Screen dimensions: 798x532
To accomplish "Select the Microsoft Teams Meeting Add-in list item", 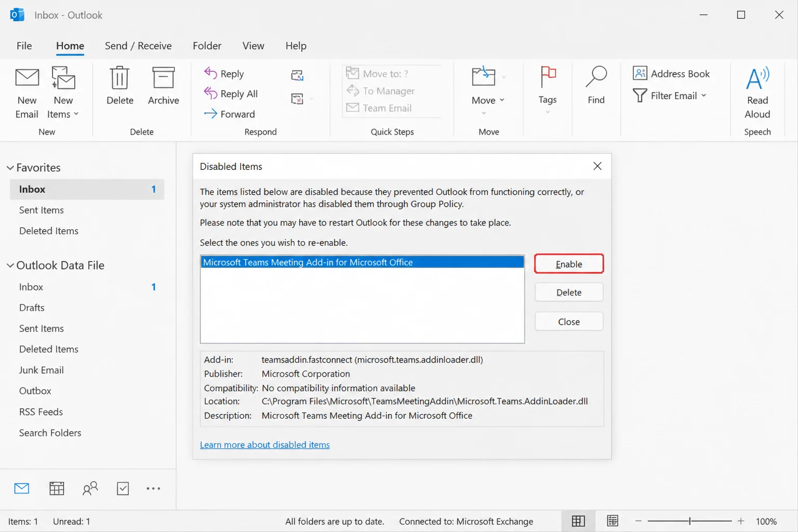I will coord(362,262).
